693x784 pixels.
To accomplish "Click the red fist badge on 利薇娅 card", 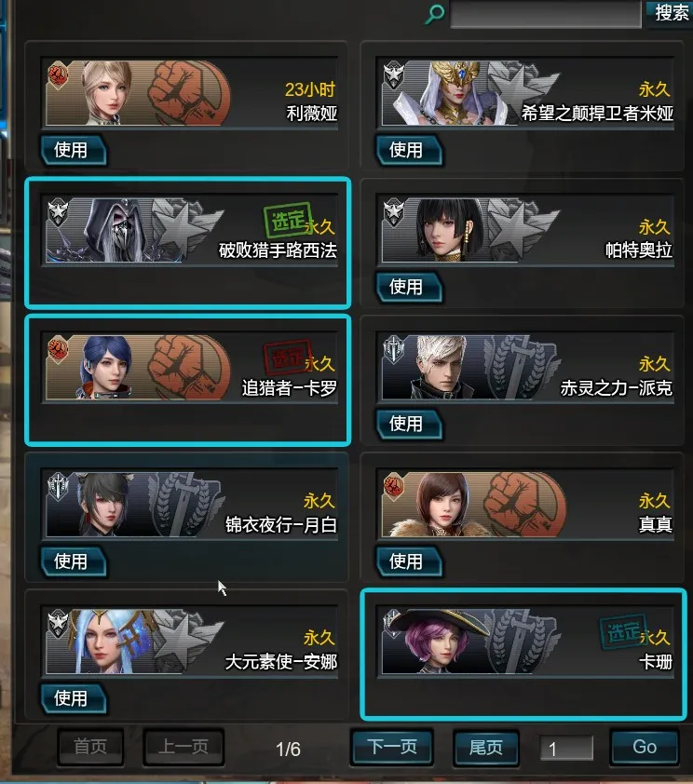I will coord(58,75).
